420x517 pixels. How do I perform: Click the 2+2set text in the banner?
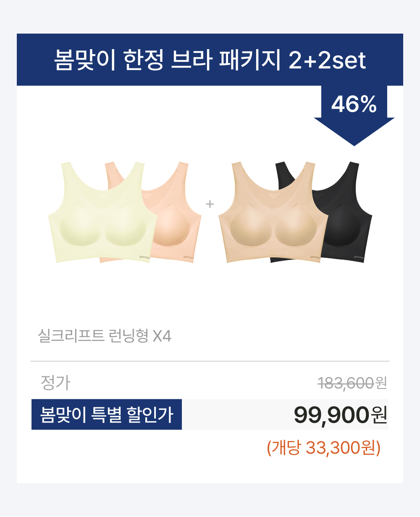(x=327, y=60)
